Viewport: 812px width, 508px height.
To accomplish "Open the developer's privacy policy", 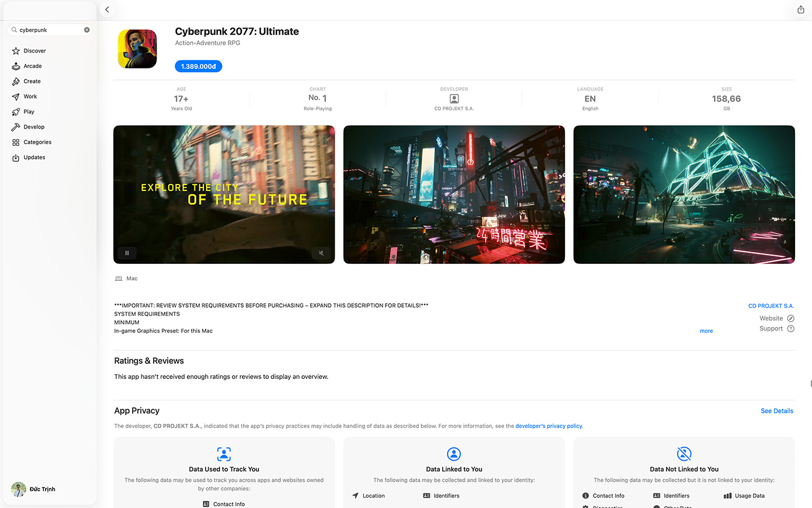I will 549,426.
